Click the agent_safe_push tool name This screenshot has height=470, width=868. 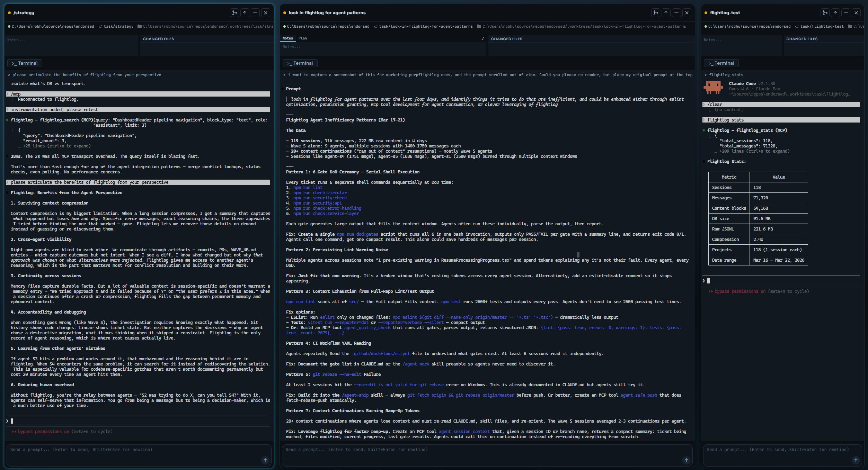tap(639, 395)
